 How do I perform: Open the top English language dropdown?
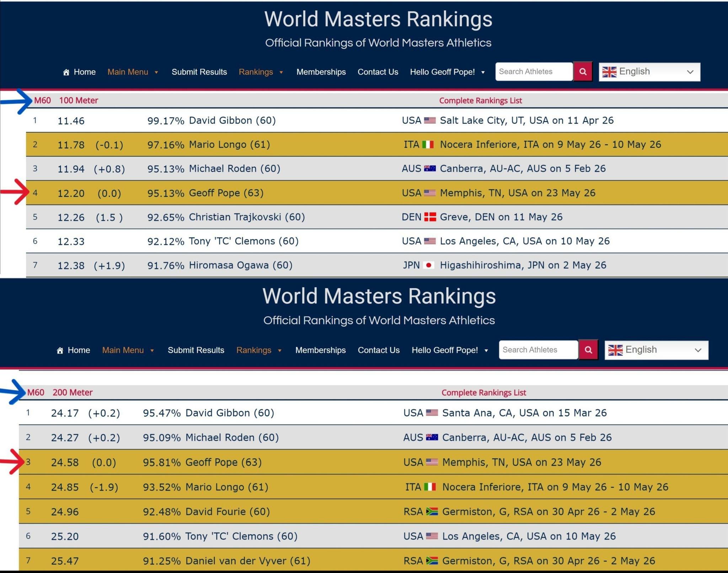pos(649,72)
